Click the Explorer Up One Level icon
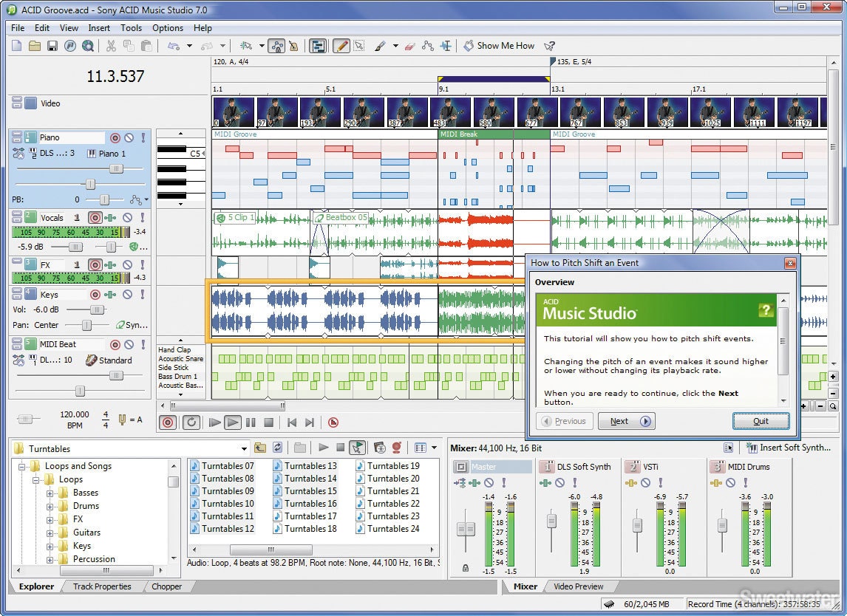847x616 pixels. tap(260, 448)
